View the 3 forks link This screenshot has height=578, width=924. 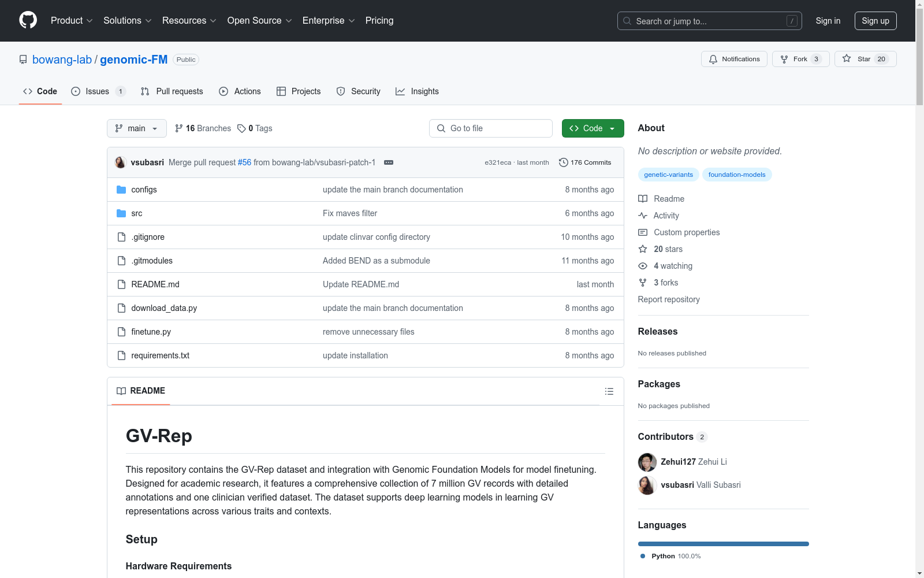(658, 283)
